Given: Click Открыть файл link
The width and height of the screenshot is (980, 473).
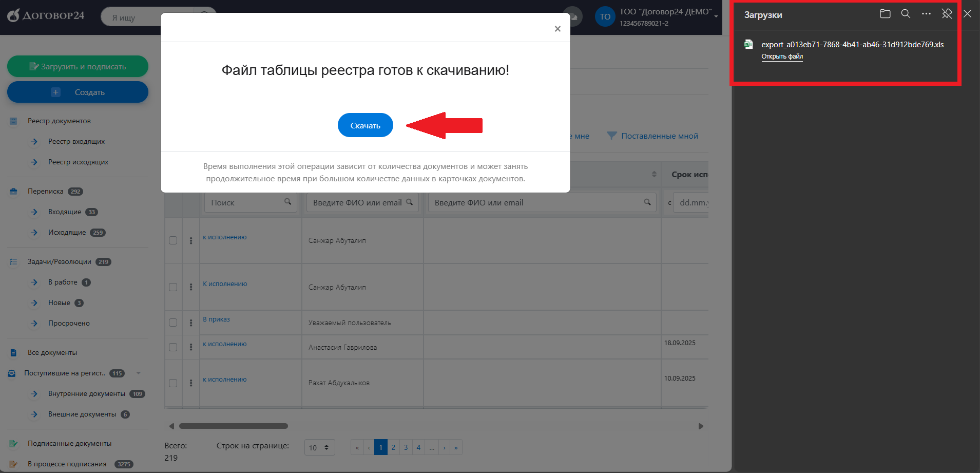Looking at the screenshot, I should coord(782,56).
